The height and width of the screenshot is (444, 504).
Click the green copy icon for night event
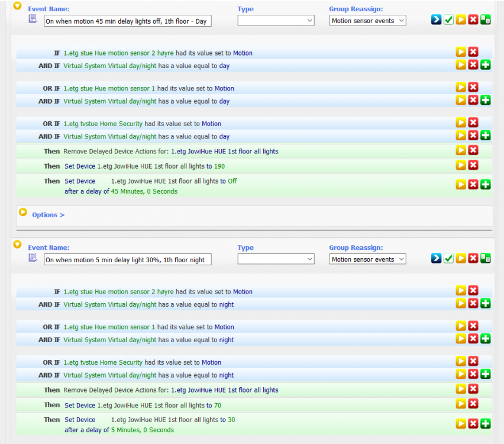click(485, 259)
